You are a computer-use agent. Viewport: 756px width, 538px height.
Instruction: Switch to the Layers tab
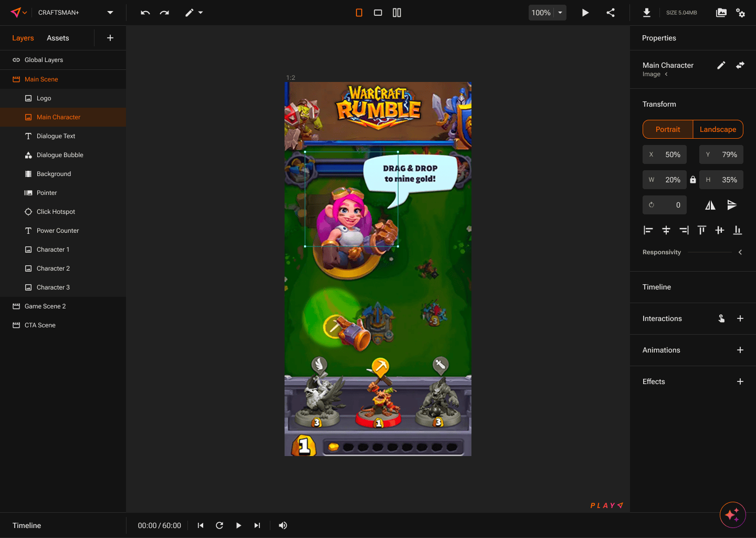tap(23, 38)
